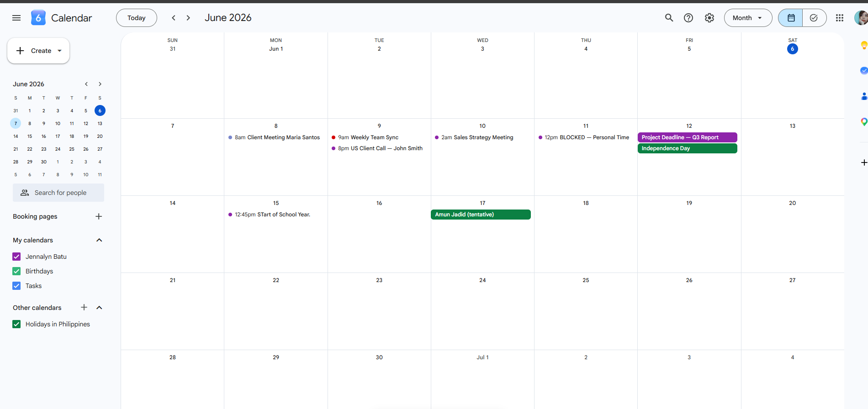Add other calendars plus icon
Image resolution: width=868 pixels, height=409 pixels.
point(84,308)
